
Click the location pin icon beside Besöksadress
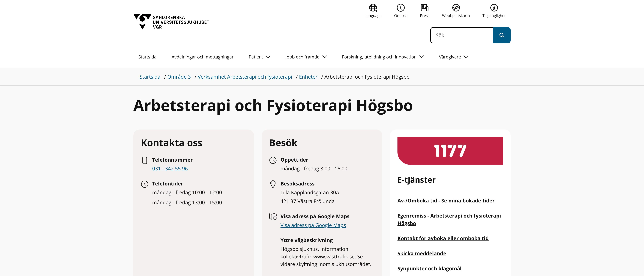click(273, 184)
